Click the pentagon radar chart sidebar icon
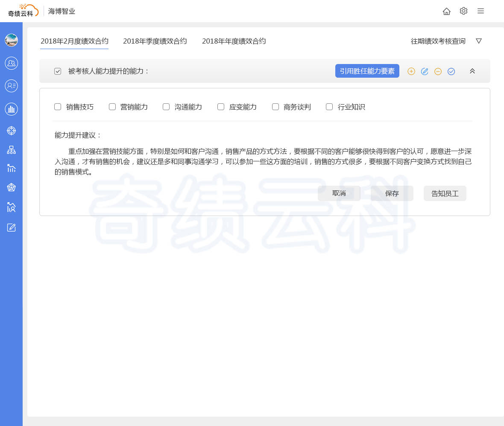The image size is (504, 426). 12,187
